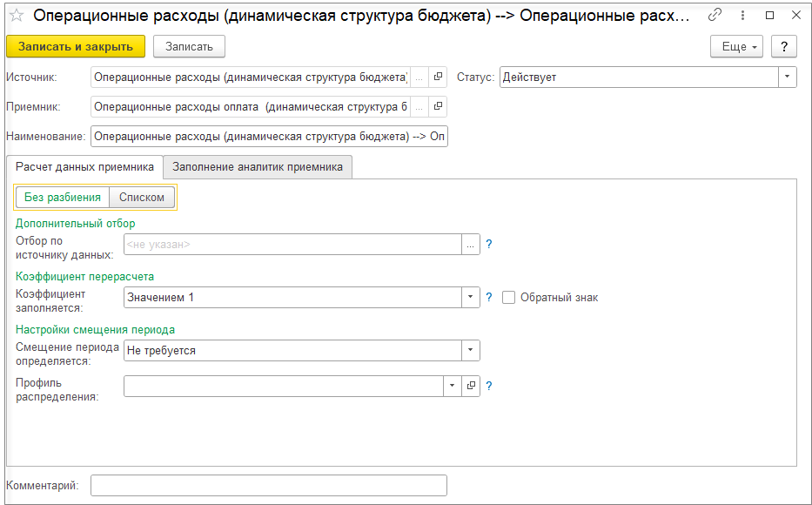
Task: Expand the Статус dropdown
Action: pos(788,77)
